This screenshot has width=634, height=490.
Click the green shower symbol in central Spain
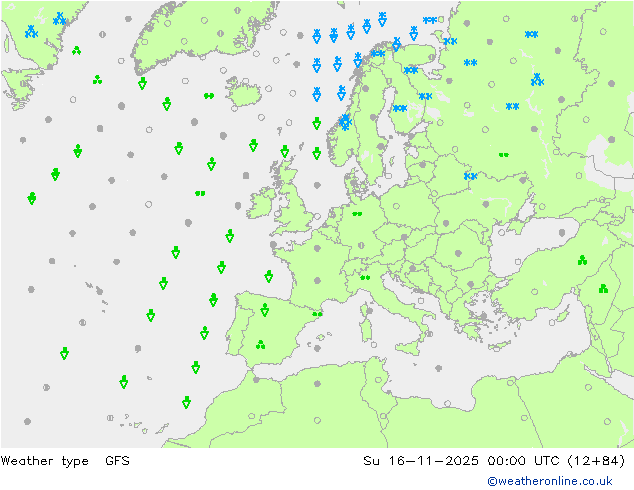(260, 344)
